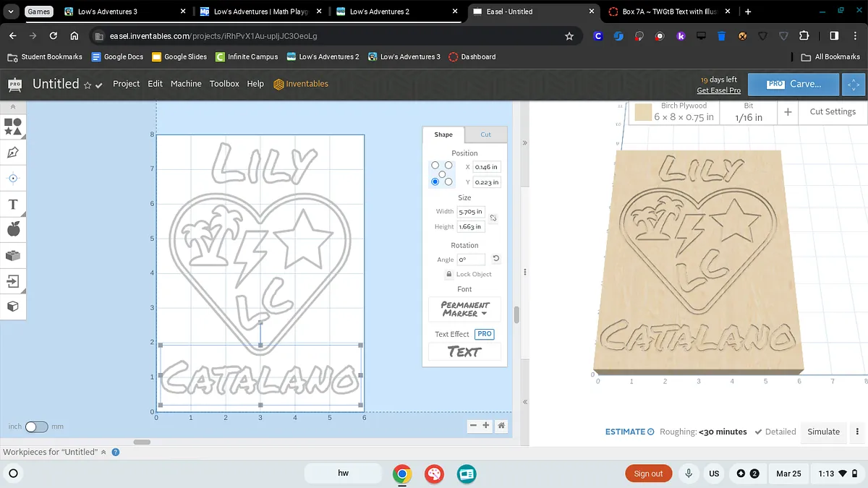Toggle units between inch and mm
Viewport: 868px width, 488px height.
(35, 427)
